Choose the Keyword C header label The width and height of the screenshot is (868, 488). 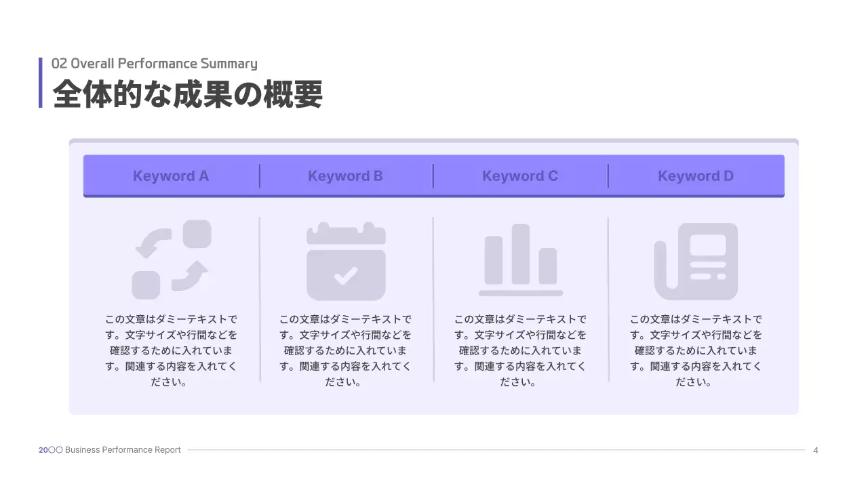520,176
